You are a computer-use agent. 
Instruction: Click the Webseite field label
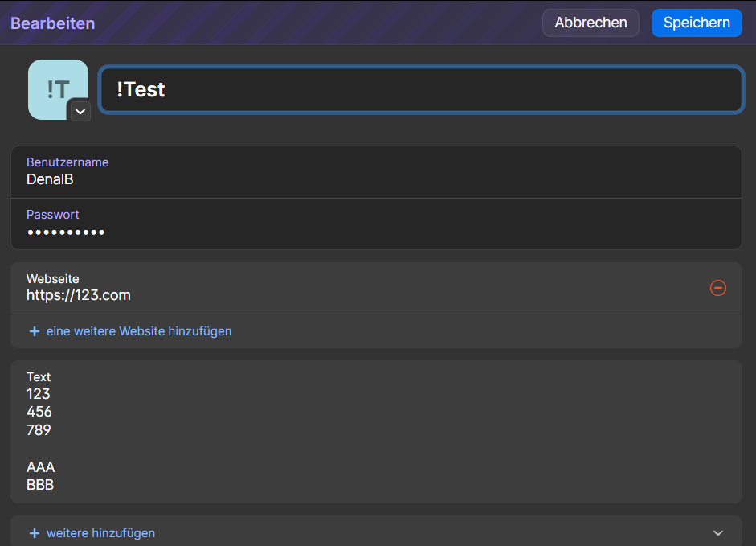53,279
